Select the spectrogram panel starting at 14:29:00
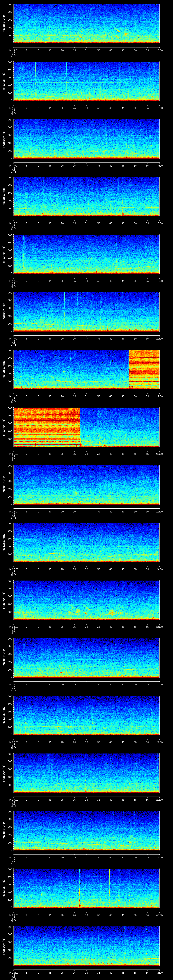The height and width of the screenshot is (980, 173). [86, 888]
